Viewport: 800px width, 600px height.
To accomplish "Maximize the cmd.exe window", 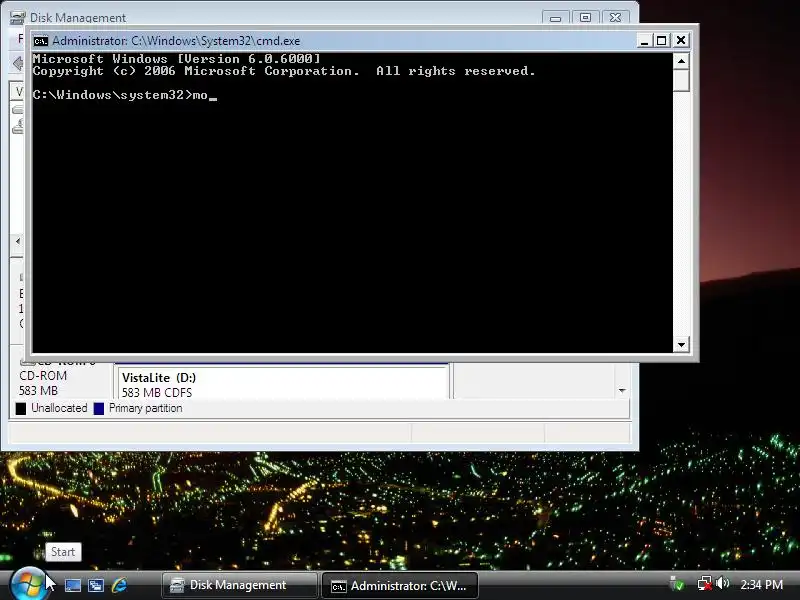I will 662,41.
